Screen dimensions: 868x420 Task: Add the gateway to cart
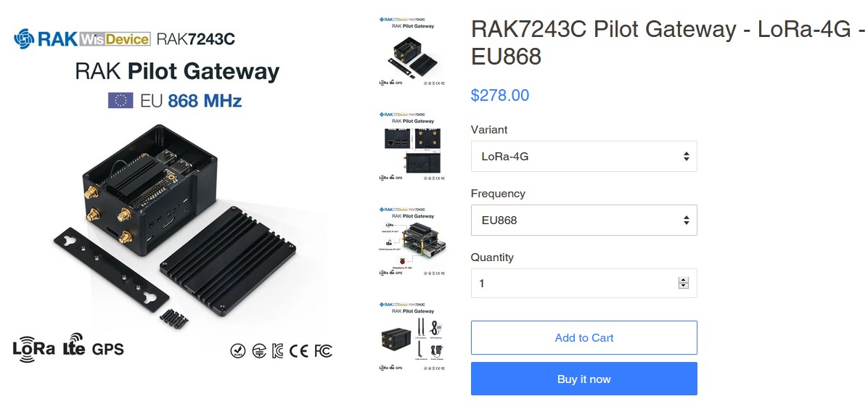coord(584,337)
